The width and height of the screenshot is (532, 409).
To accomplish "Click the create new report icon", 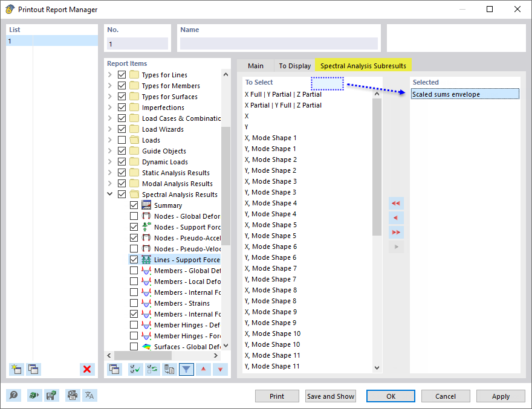I will tap(16, 369).
